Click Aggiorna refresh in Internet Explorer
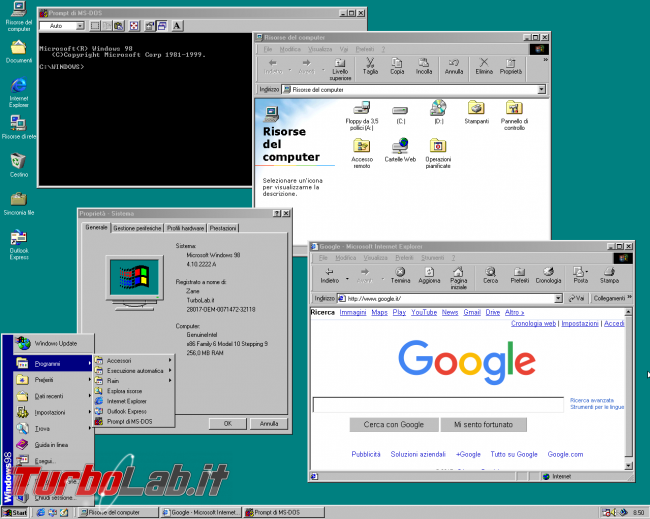 click(429, 275)
